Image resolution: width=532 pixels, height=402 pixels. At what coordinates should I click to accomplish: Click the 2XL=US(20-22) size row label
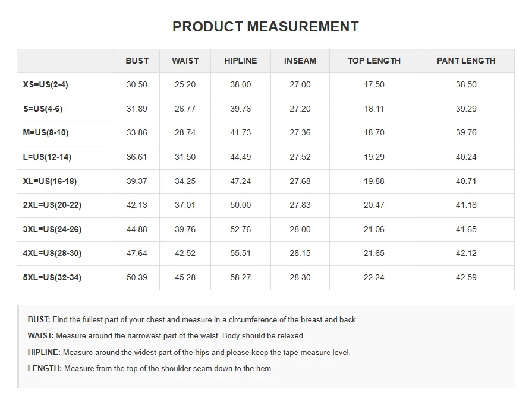click(52, 205)
